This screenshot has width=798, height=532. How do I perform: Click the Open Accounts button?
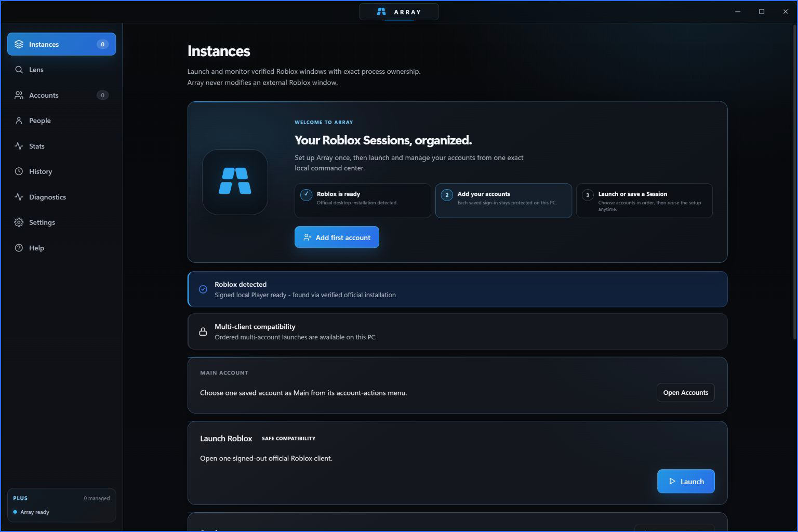(x=685, y=393)
